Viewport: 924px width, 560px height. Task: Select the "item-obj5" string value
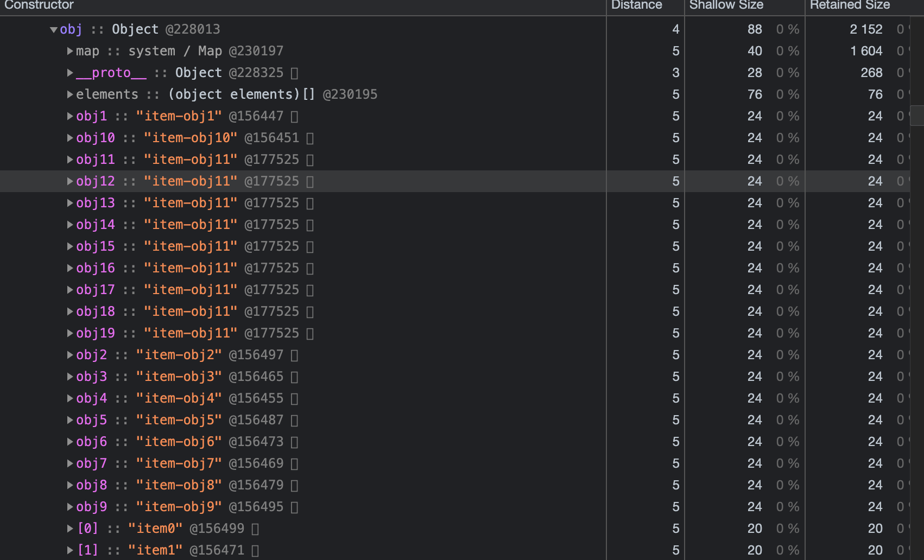(179, 420)
